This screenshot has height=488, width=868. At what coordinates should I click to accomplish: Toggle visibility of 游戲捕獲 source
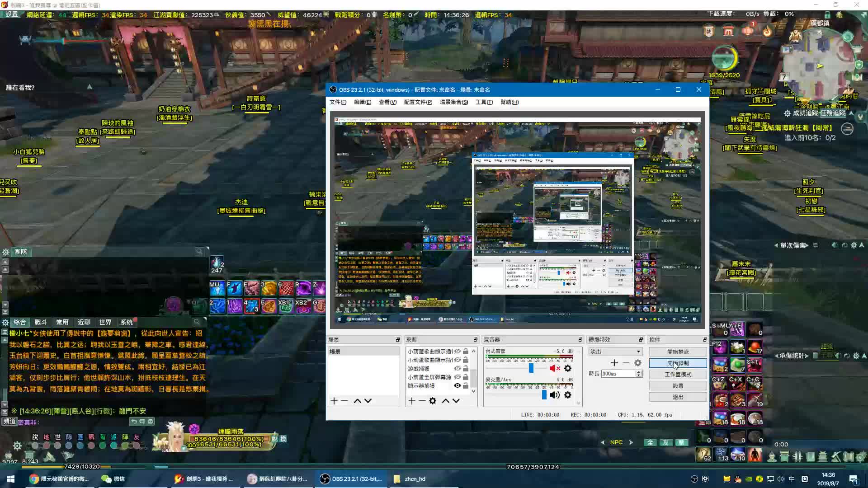[x=458, y=368]
